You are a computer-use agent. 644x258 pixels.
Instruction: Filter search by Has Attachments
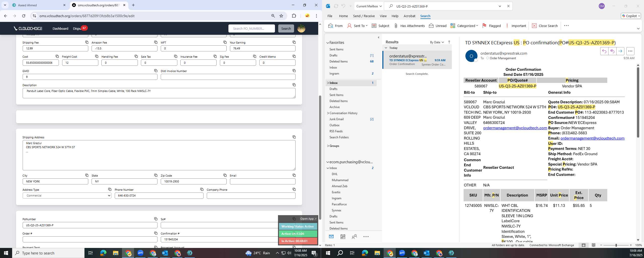[x=409, y=26]
